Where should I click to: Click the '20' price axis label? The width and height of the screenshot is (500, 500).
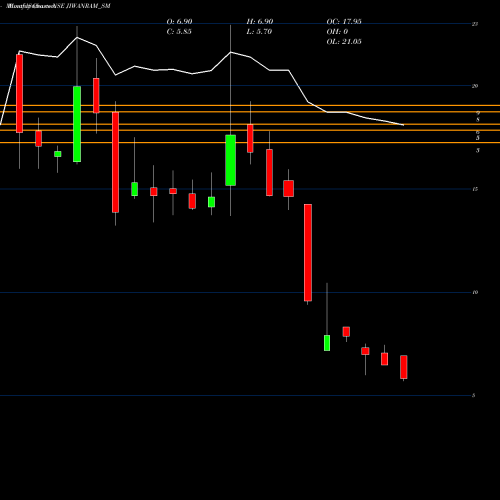pos(475,86)
